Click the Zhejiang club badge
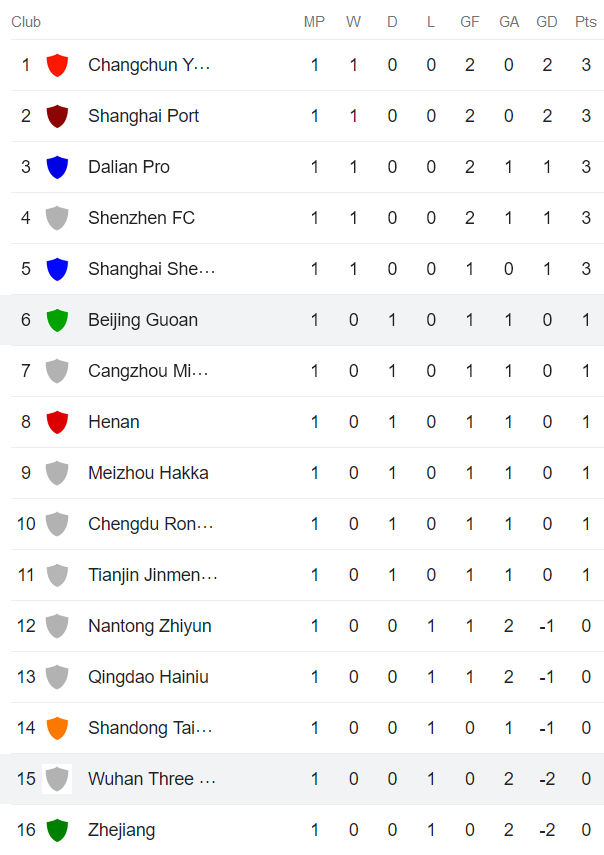Viewport: 604px width, 855px height. [57, 830]
